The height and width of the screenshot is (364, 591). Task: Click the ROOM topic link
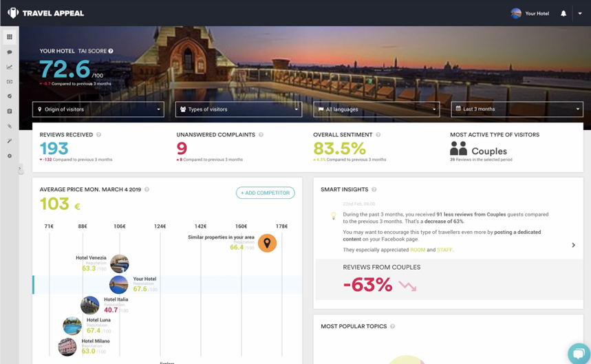coord(418,250)
